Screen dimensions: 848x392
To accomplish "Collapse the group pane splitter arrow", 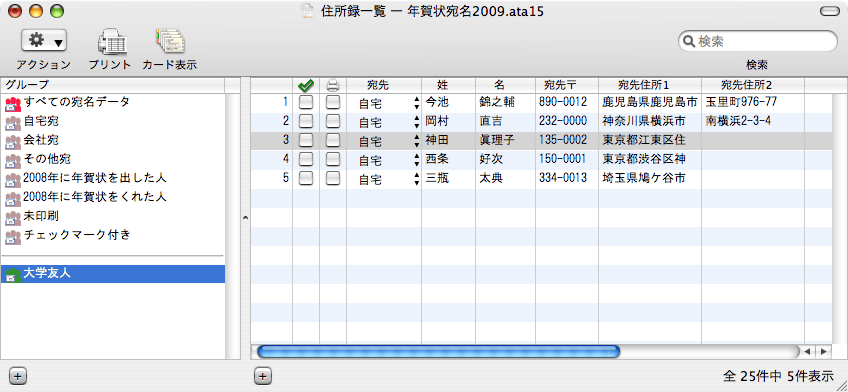I will point(245,218).
